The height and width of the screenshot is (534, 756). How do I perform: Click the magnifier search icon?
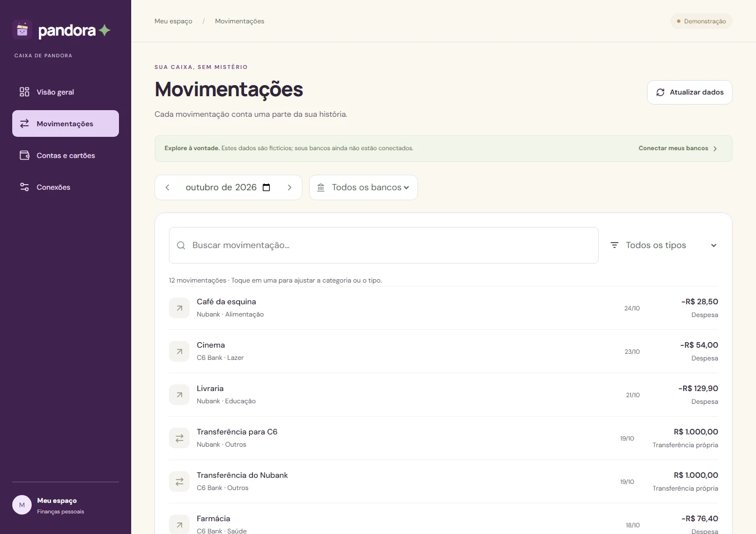[181, 245]
